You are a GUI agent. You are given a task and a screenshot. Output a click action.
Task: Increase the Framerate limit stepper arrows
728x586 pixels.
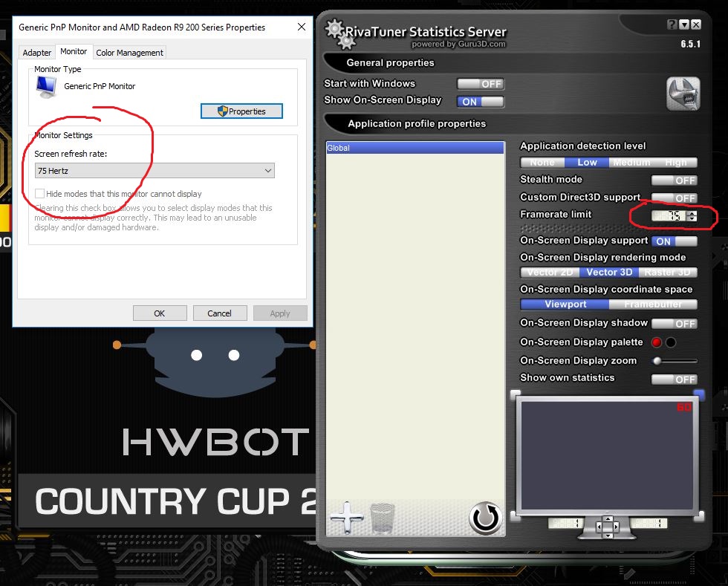[692, 213]
